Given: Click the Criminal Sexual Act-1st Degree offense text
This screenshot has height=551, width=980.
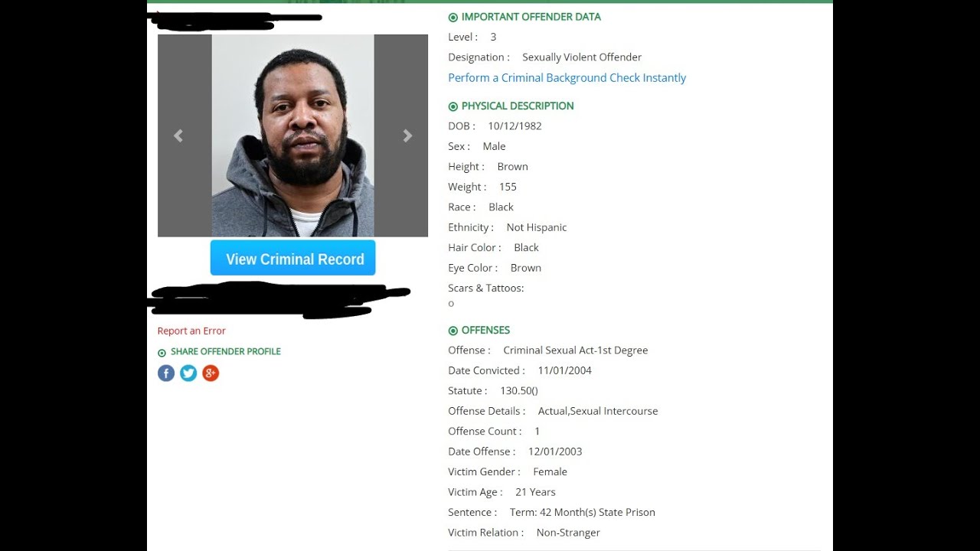Looking at the screenshot, I should tap(576, 350).
